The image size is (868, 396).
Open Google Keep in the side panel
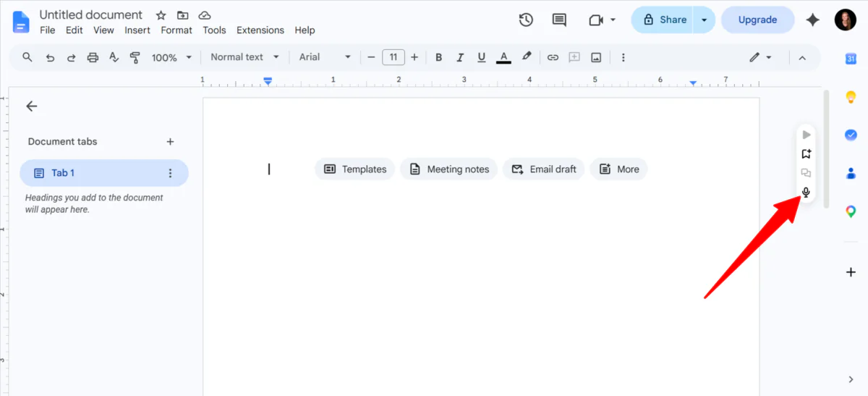[x=851, y=96]
